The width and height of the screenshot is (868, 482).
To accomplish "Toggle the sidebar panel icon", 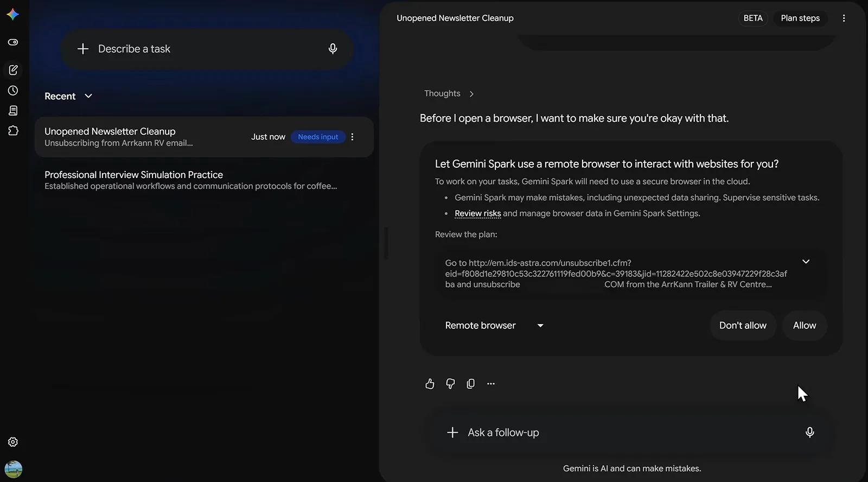I will [x=13, y=42].
